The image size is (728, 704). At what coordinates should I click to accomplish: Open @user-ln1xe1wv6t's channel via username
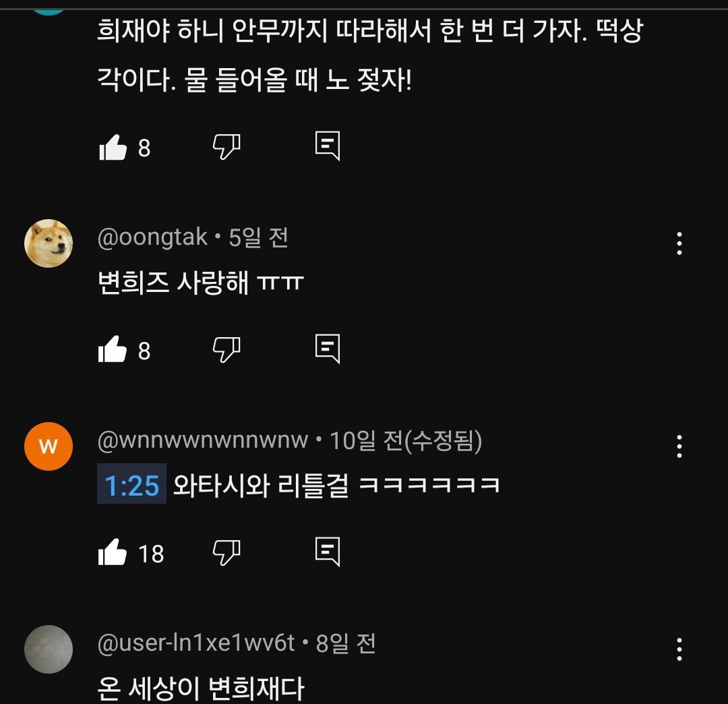pyautogui.click(x=196, y=643)
